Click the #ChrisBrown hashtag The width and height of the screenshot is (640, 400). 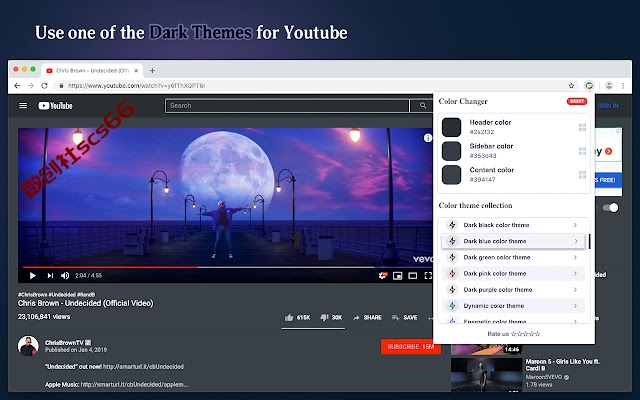32,295
